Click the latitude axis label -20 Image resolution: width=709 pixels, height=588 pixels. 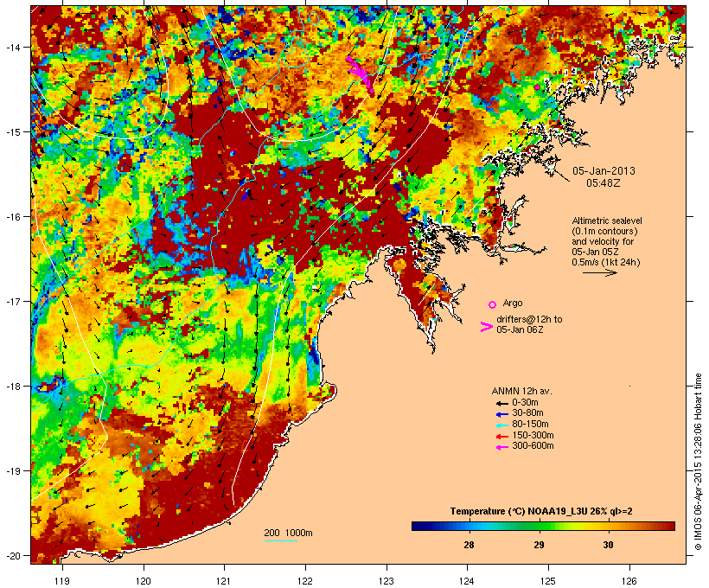12,555
